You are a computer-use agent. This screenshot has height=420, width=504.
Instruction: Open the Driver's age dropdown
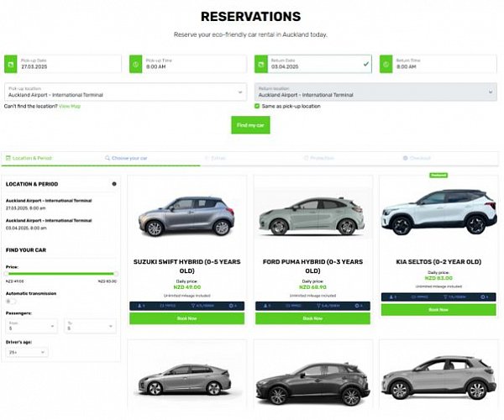tap(27, 352)
